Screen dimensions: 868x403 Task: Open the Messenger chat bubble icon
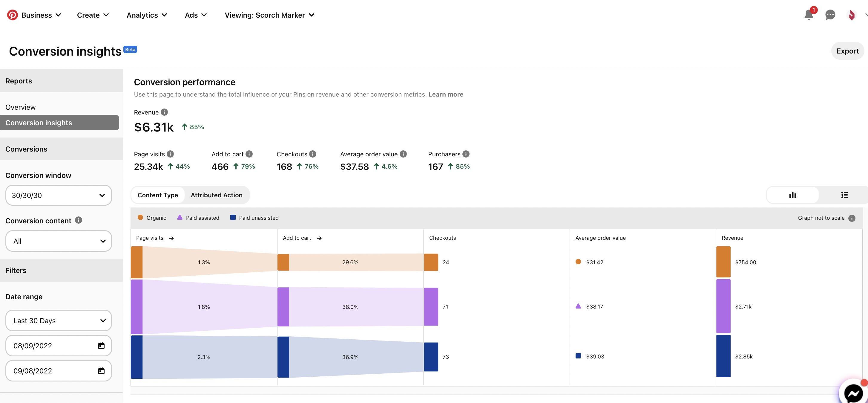click(x=853, y=393)
